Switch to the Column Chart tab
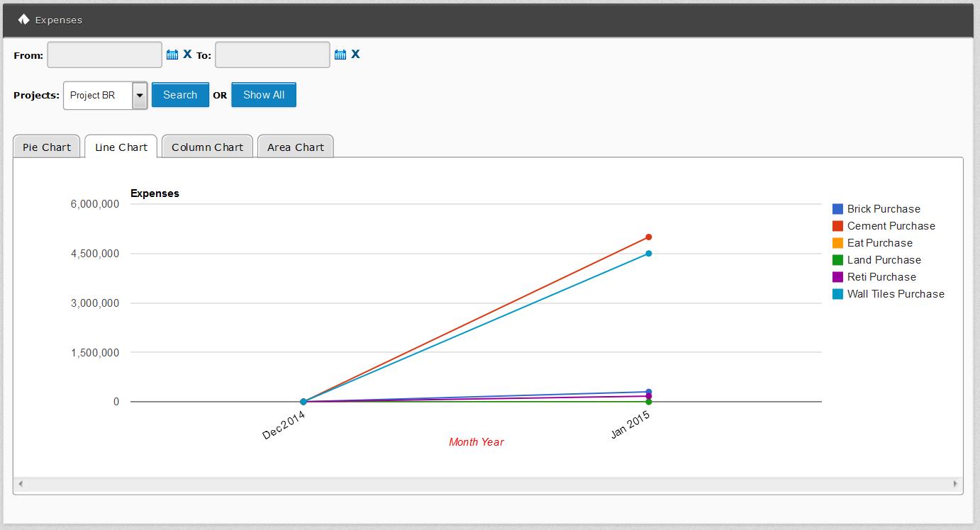Image resolution: width=980 pixels, height=530 pixels. (207, 147)
